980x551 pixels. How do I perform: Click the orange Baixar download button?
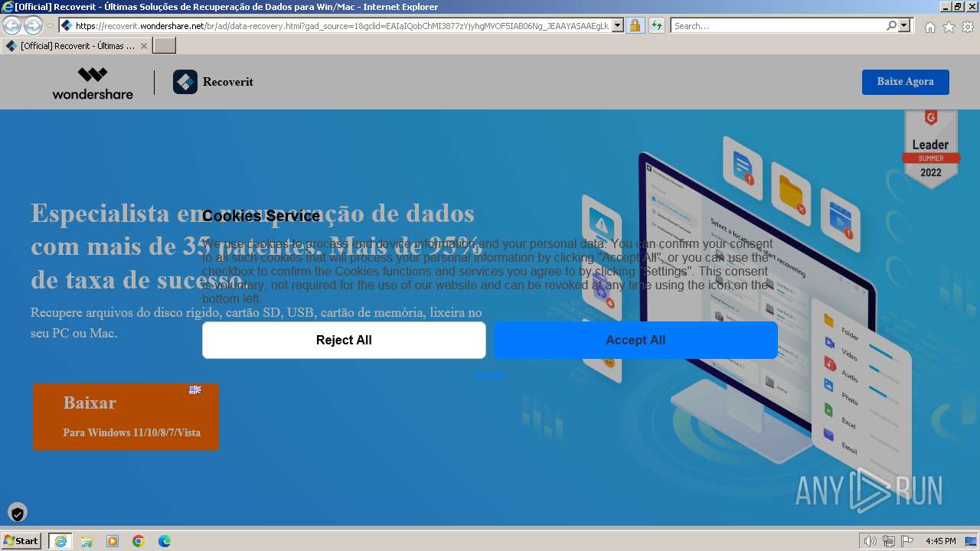126,416
